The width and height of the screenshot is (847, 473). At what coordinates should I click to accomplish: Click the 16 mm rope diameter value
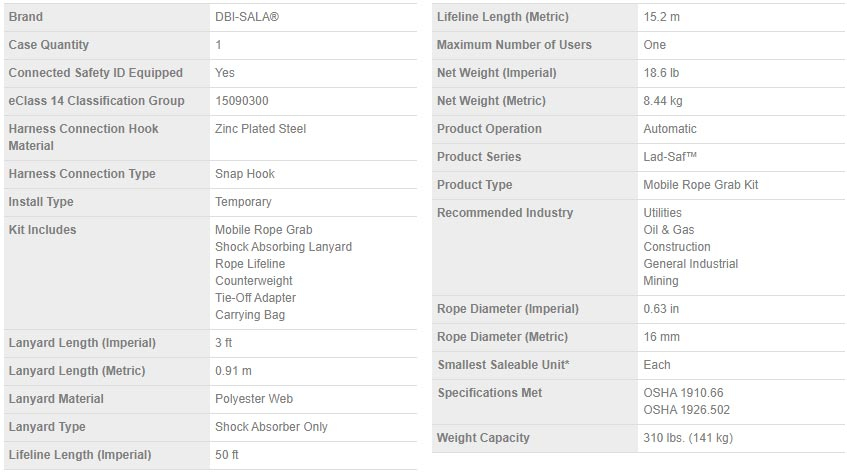click(x=661, y=337)
